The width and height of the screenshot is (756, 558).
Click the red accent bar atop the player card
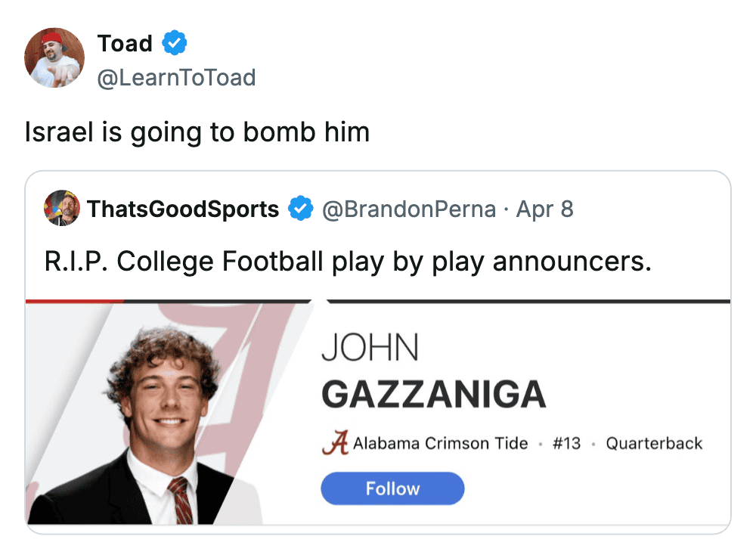74,301
